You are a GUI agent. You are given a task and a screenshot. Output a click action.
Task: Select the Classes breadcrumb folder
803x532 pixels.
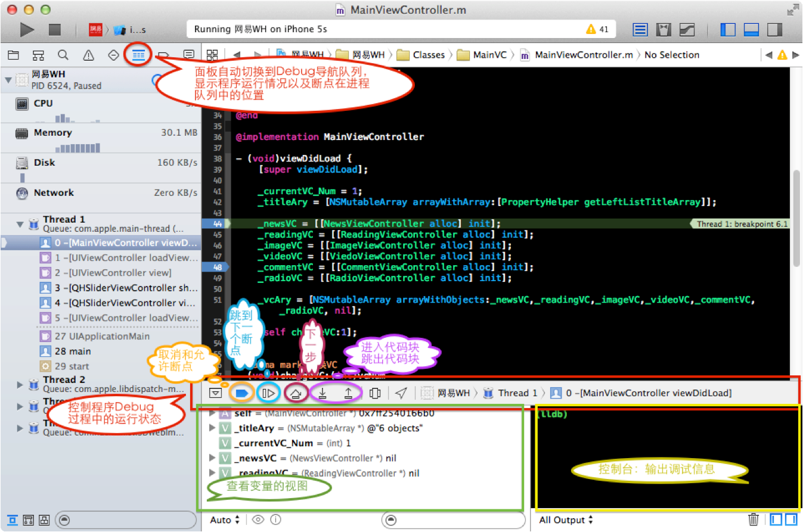click(429, 55)
